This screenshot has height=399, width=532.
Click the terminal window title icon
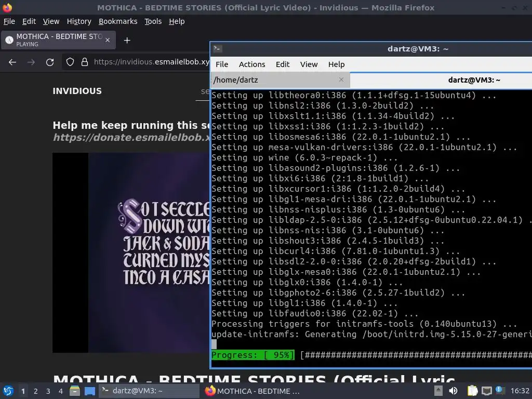[218, 49]
